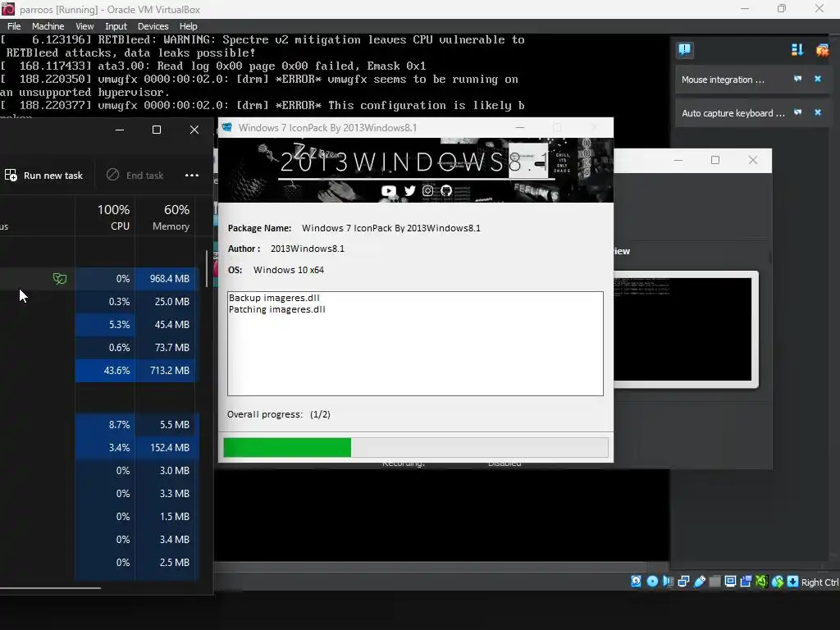Select the process row using 73.7 MB

[x=99, y=348]
